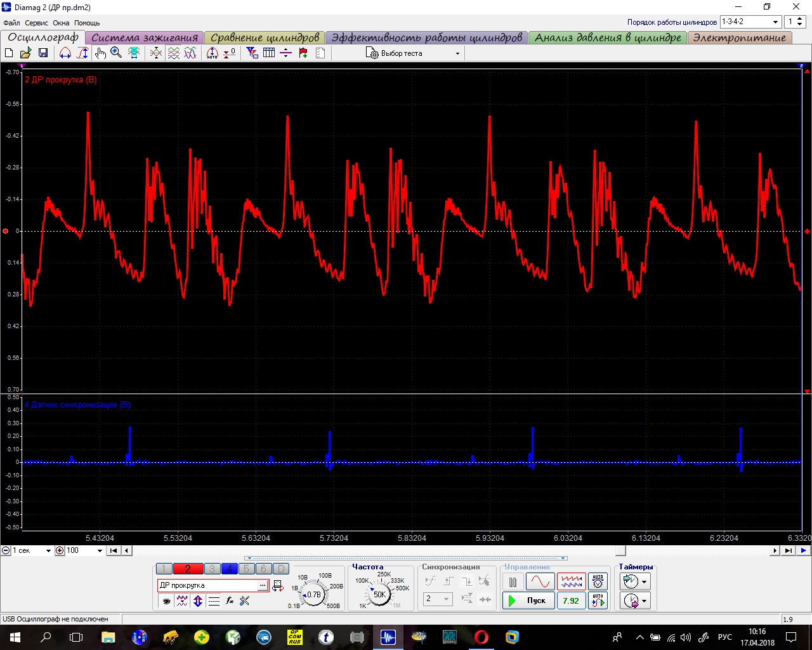Open the Файл menu
The image size is (812, 650).
11,23
